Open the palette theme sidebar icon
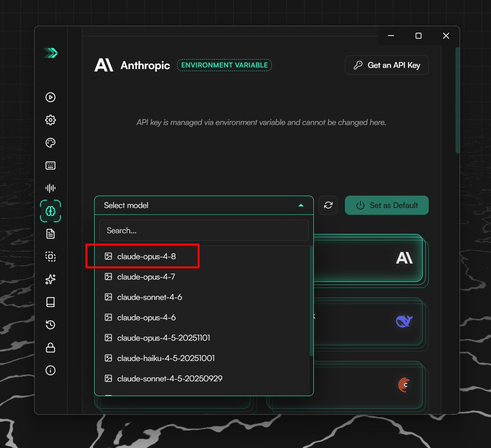This screenshot has height=448, width=491. click(x=50, y=143)
